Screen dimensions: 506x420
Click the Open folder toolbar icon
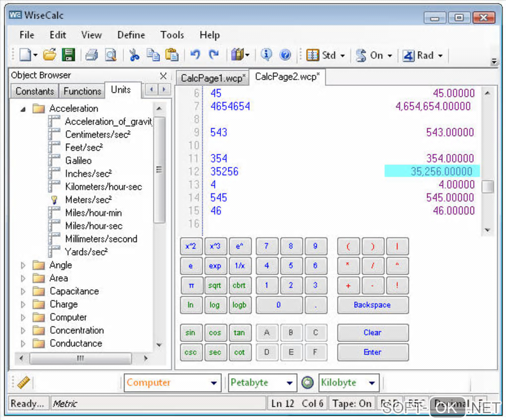click(x=50, y=55)
